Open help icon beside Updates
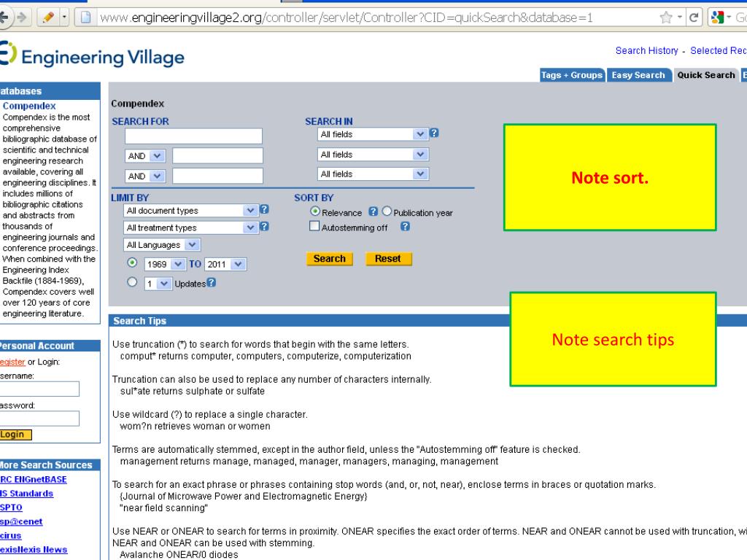 tap(212, 282)
